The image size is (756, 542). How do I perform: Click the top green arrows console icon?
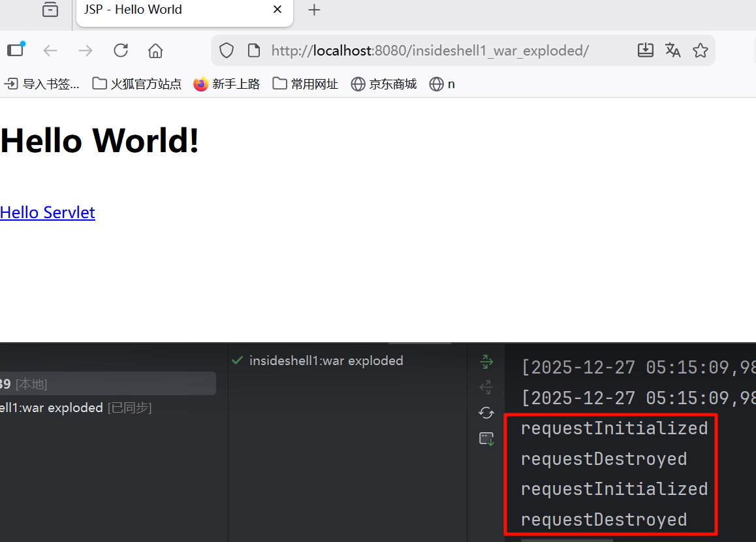click(486, 361)
